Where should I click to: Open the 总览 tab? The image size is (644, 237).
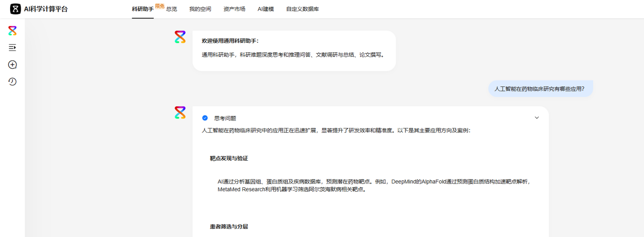(172, 9)
